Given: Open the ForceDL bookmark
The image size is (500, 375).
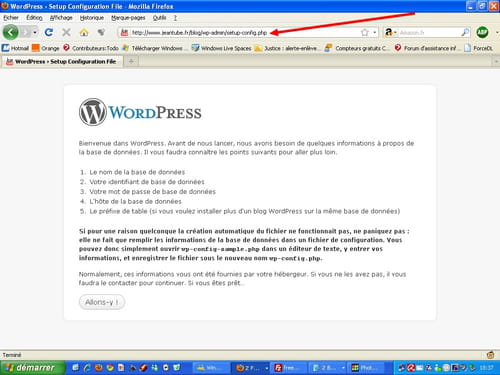Looking at the screenshot, I should pos(478,48).
